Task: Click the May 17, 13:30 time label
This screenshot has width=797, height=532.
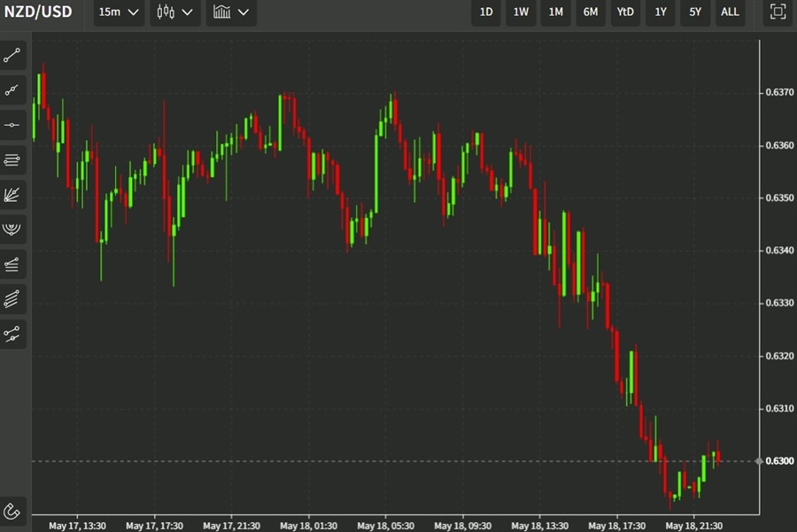Action: (77, 526)
